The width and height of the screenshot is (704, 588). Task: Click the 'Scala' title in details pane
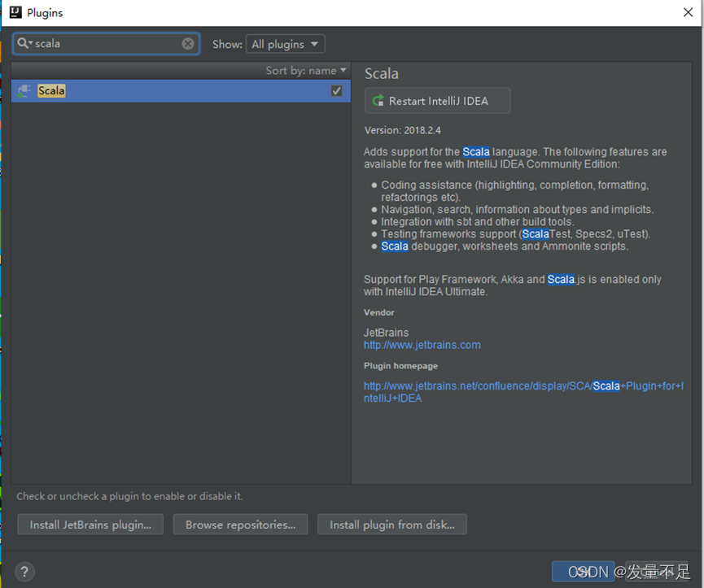(x=381, y=73)
